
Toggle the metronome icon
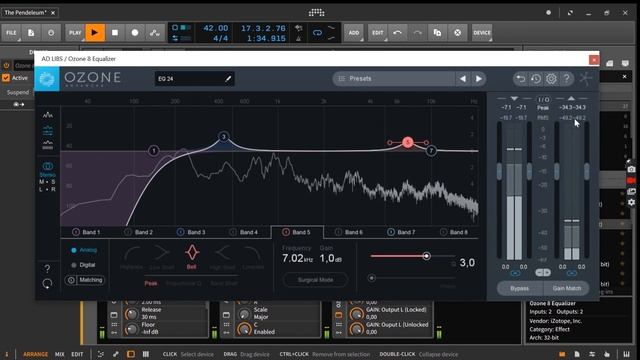point(299,38)
